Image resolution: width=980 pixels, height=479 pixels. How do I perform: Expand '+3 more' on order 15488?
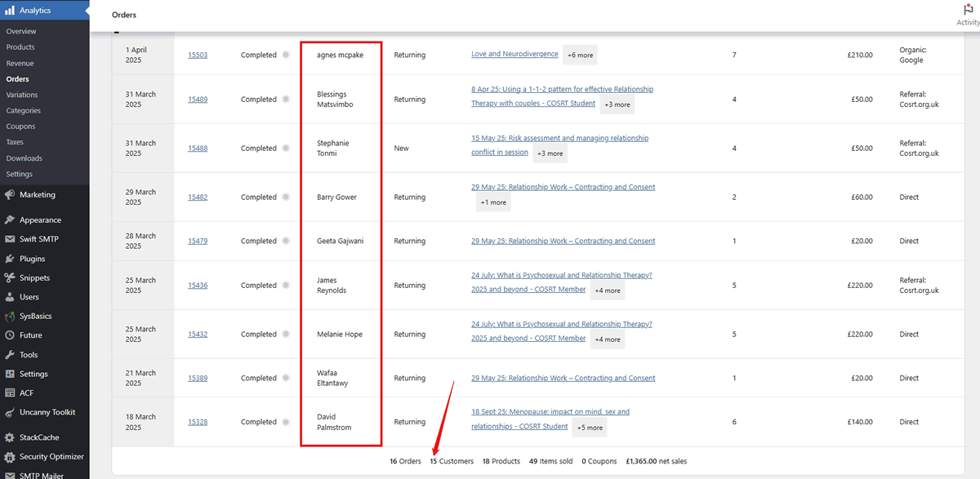[x=550, y=153]
